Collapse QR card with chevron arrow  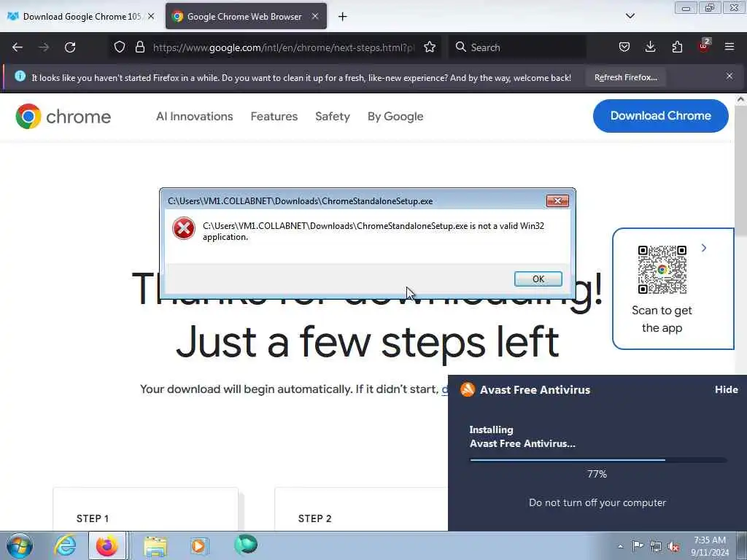coord(704,248)
